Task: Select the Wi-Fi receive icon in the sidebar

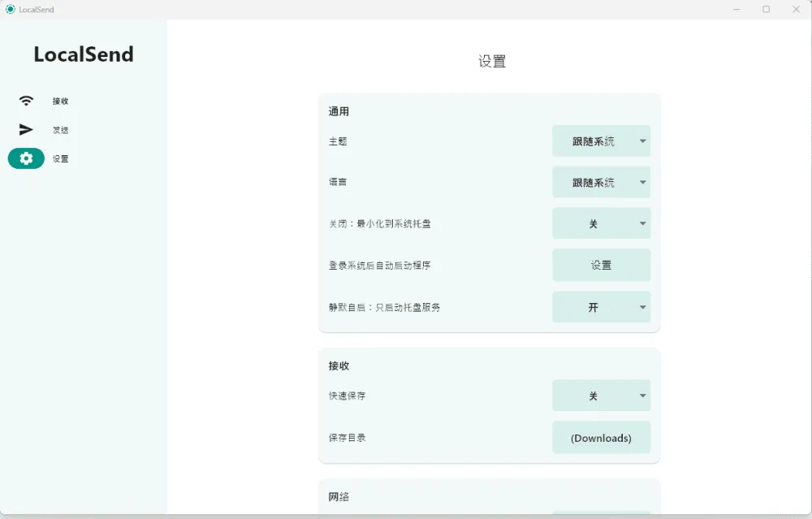Action: [25, 100]
